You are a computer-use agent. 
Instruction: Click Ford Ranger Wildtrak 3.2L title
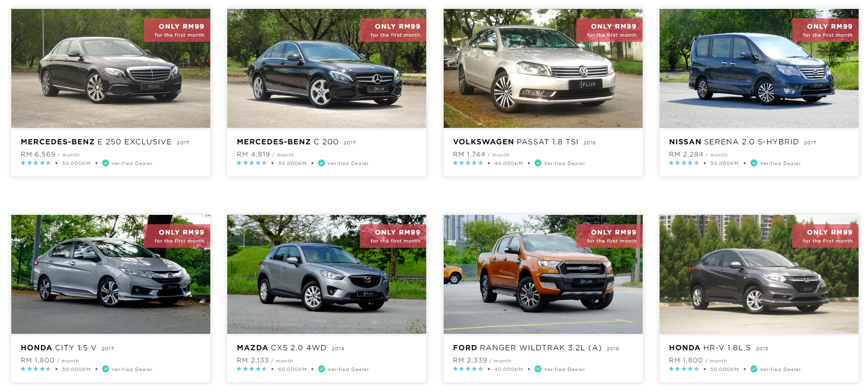pos(527,347)
